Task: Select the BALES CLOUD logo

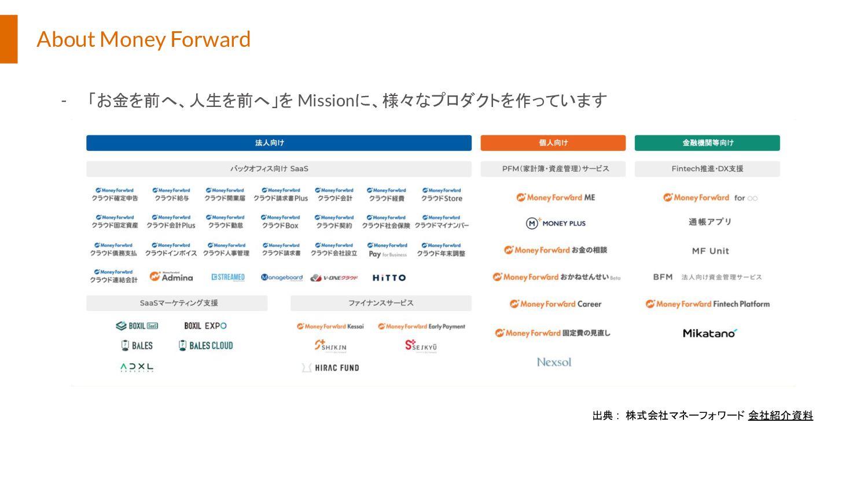Action: [205, 345]
